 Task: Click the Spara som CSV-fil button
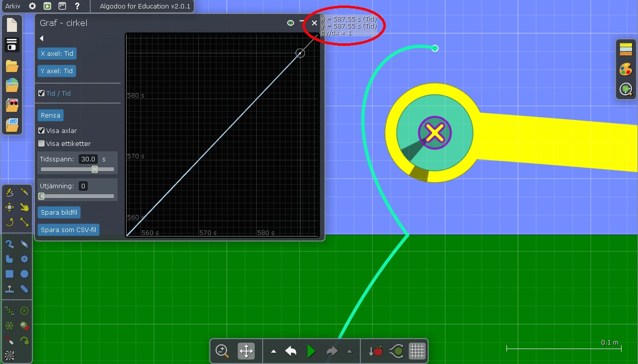click(68, 230)
